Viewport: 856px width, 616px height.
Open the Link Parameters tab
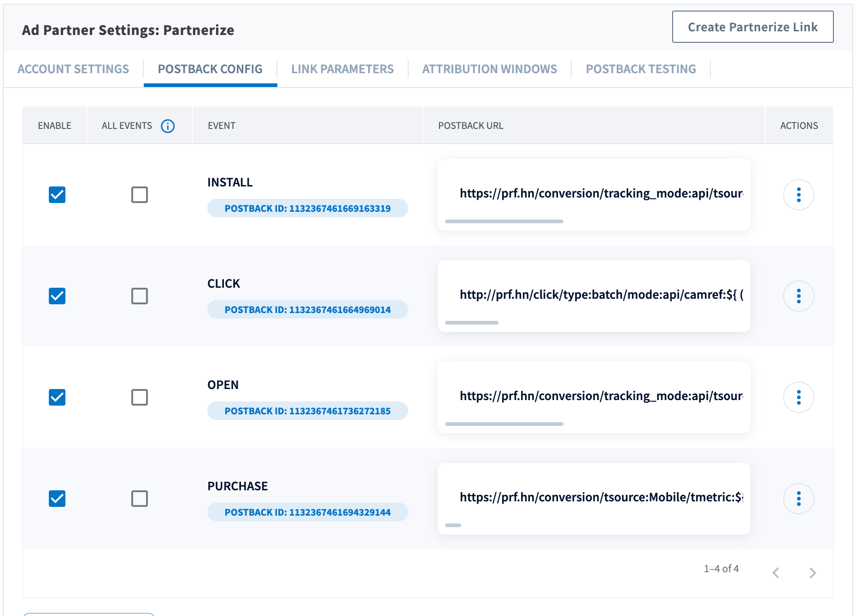pyautogui.click(x=342, y=69)
